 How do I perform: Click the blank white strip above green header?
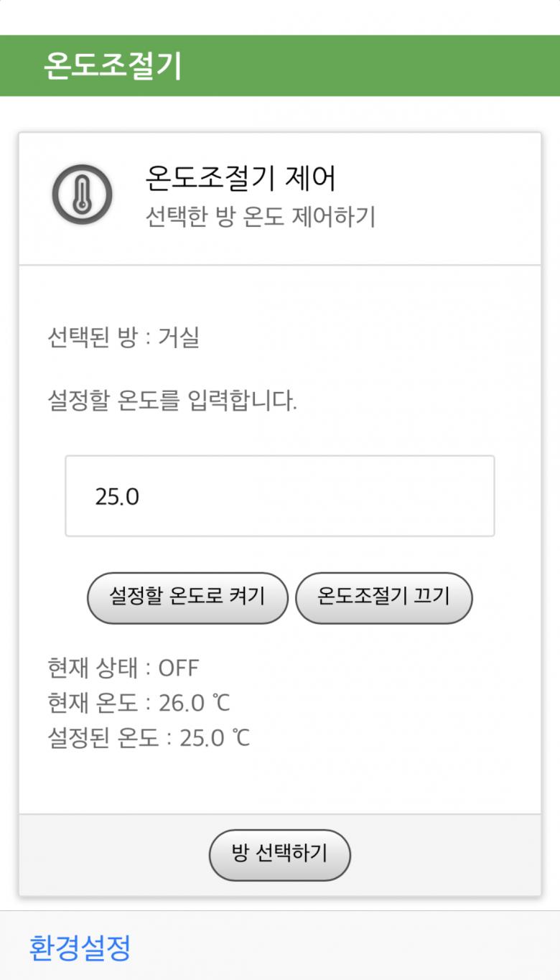280,17
